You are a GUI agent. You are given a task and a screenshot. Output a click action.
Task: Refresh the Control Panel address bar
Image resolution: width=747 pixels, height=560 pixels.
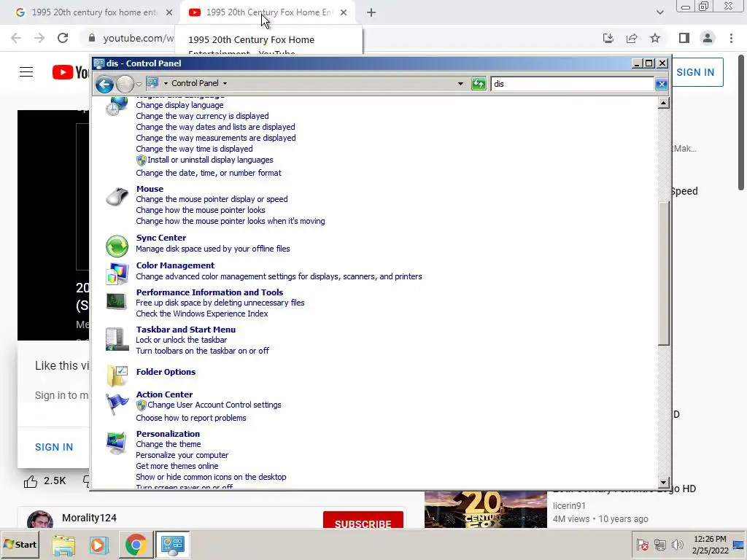point(479,84)
